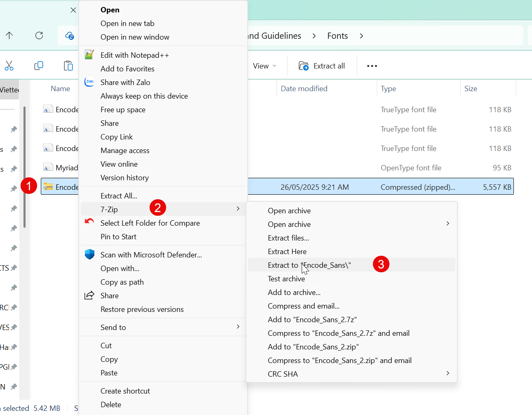Open the View dropdown

coord(265,66)
